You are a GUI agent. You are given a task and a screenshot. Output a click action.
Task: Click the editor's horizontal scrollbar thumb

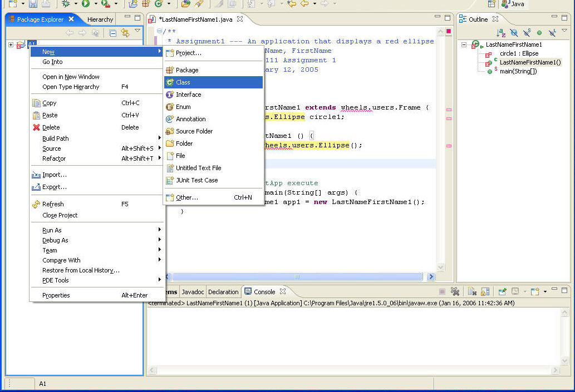click(x=296, y=276)
